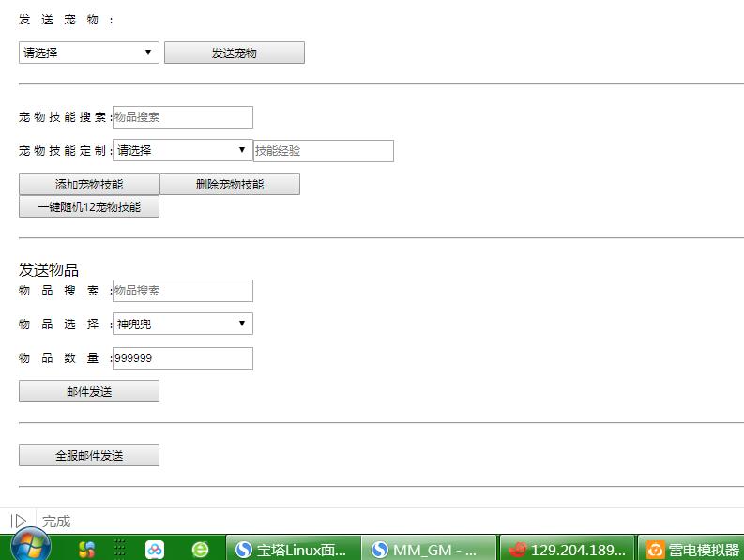
Task: Click the 删除宠物技能 button
Action: pyautogui.click(x=230, y=185)
